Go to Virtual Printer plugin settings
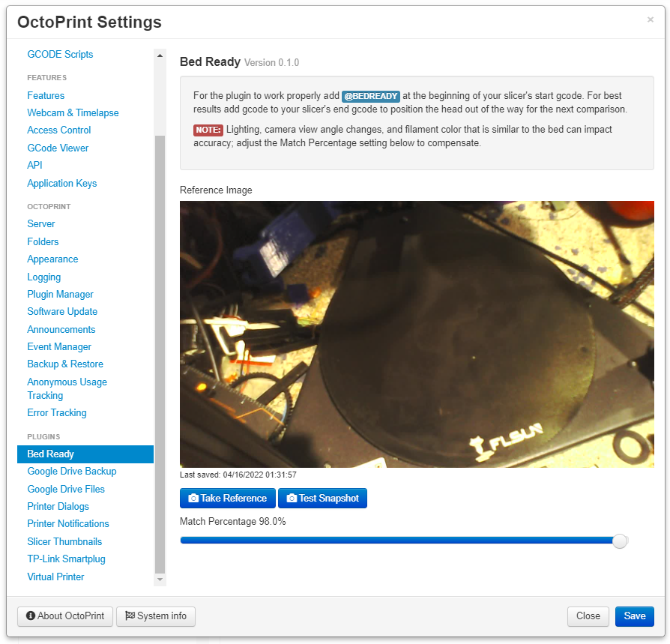This screenshot has height=644, width=670. coord(55,577)
